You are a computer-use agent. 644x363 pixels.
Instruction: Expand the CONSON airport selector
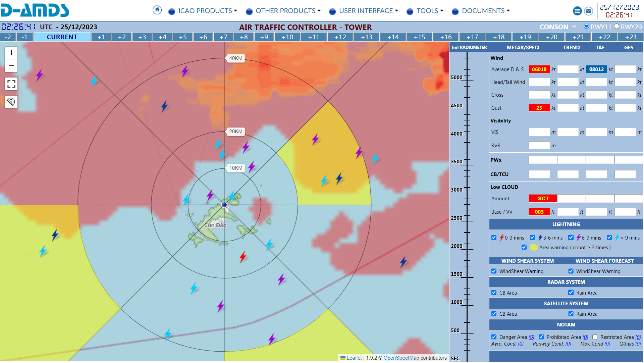point(557,27)
